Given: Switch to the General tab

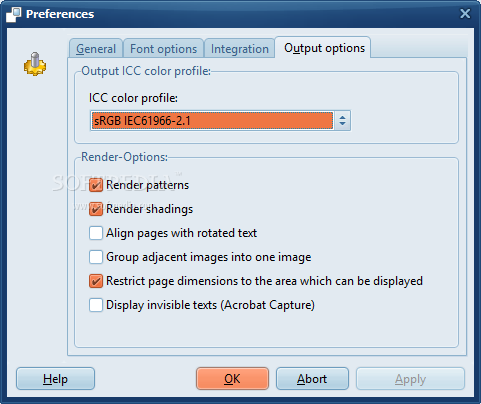Looking at the screenshot, I should [x=96, y=49].
